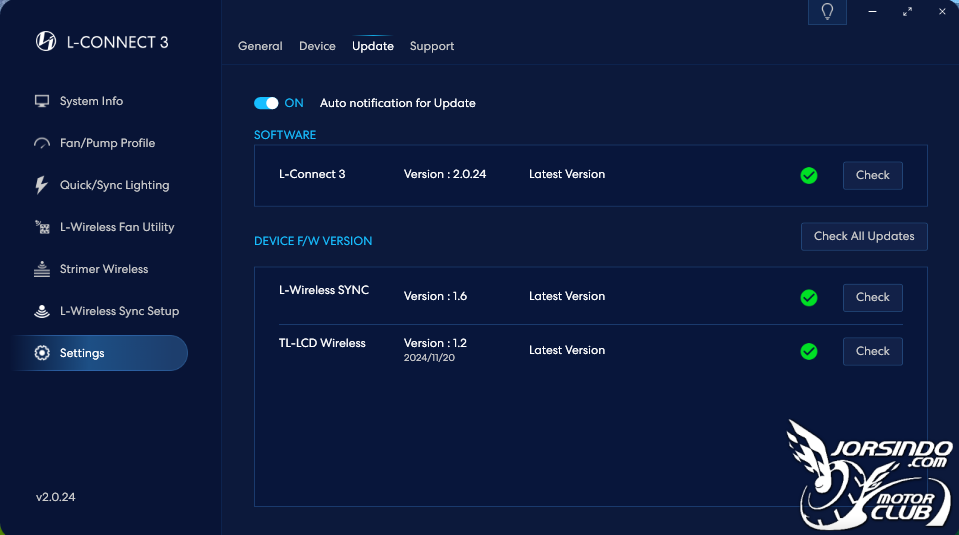Viewport: 959px width, 535px height.
Task: Click DEVICE F/W VERSION heading
Action: coord(313,241)
